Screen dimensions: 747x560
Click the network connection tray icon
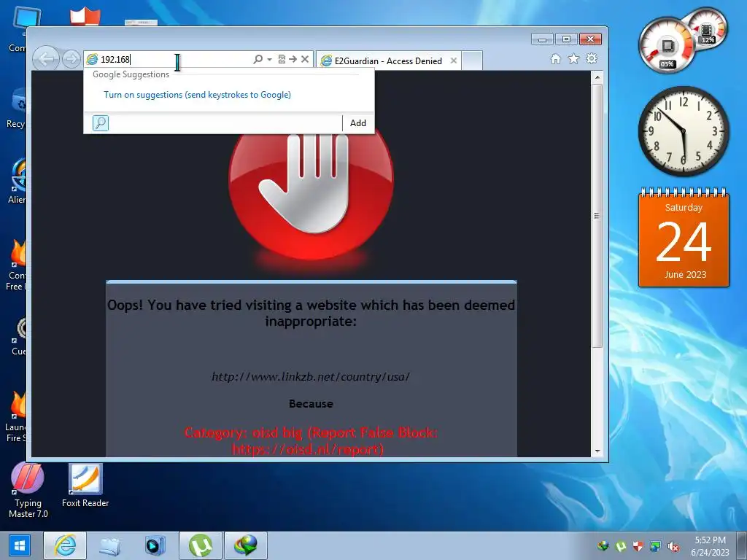point(656,545)
